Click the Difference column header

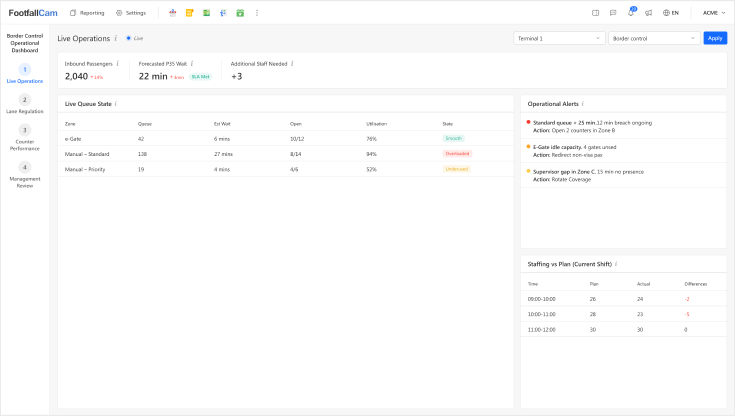point(696,284)
